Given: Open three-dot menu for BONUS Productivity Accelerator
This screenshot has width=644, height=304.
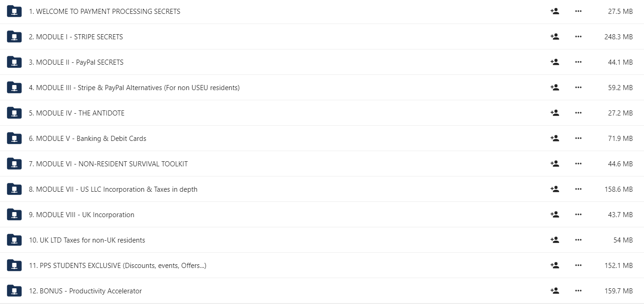Looking at the screenshot, I should [x=578, y=291].
